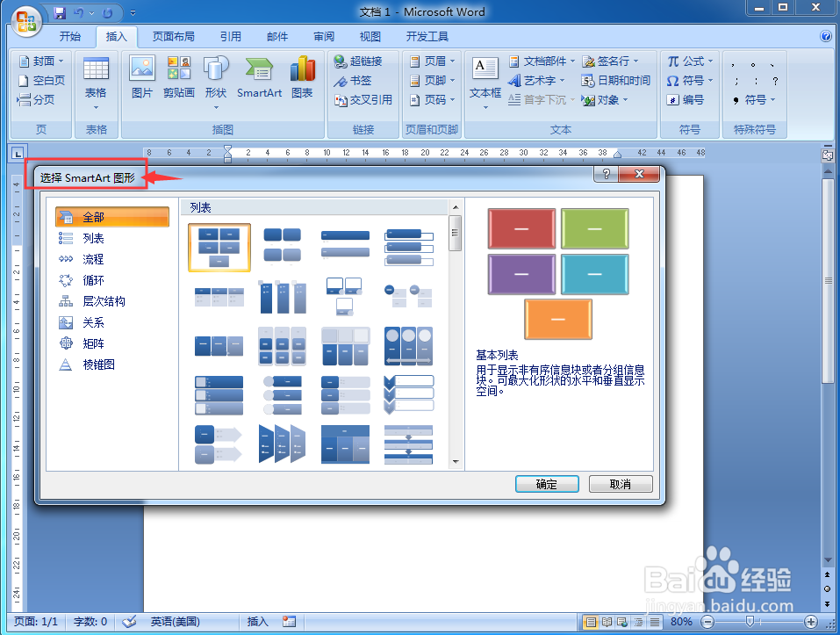This screenshot has width=840, height=635.
Task: Click the tab stop selector beside ruler
Action: 18,154
